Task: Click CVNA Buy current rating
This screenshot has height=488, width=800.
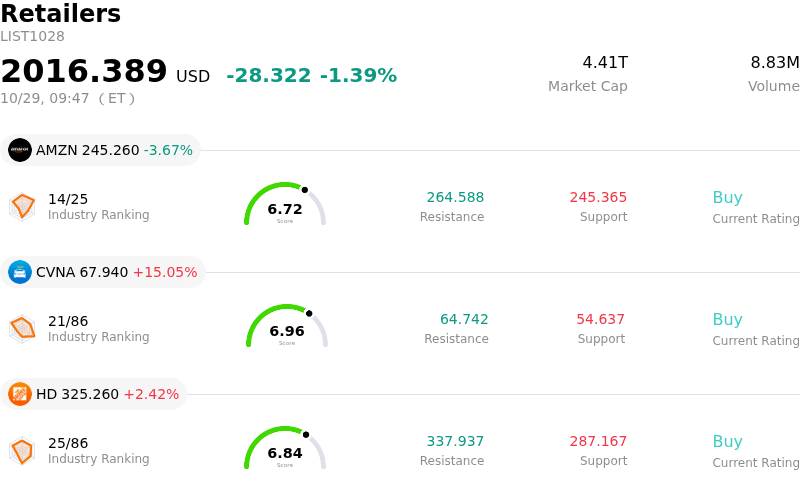Action: pyautogui.click(x=727, y=319)
